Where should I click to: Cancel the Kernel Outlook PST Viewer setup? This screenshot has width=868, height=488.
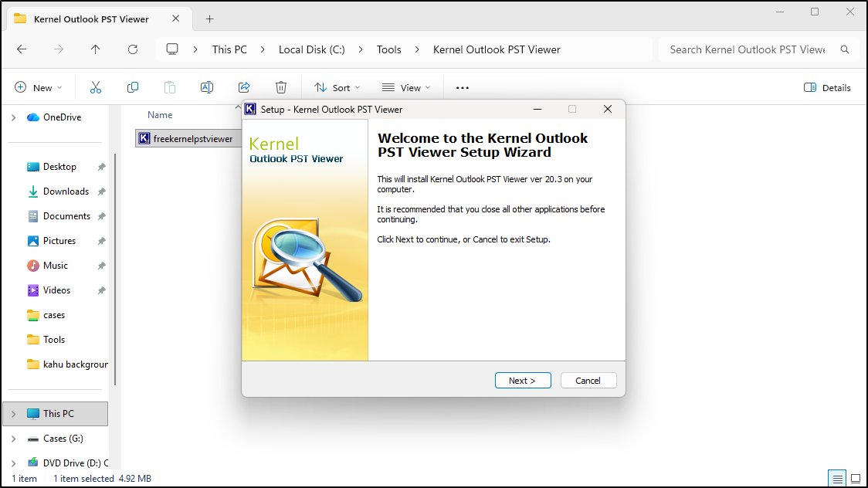tap(588, 381)
